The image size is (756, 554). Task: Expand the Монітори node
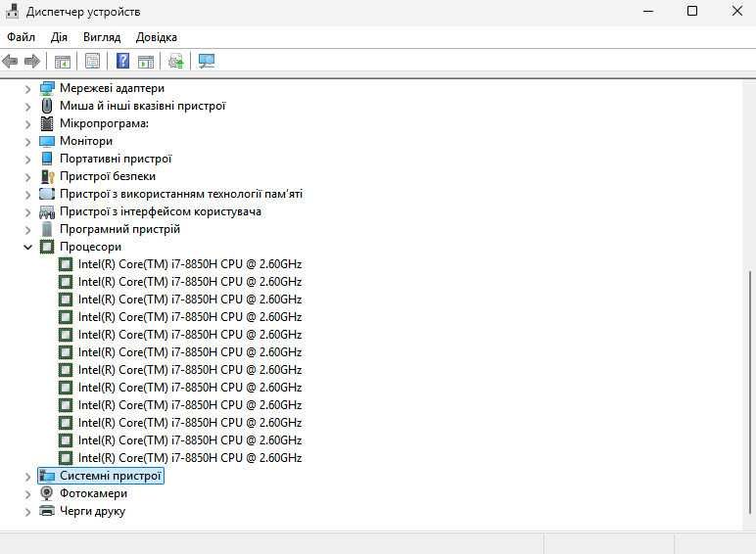tap(27, 142)
